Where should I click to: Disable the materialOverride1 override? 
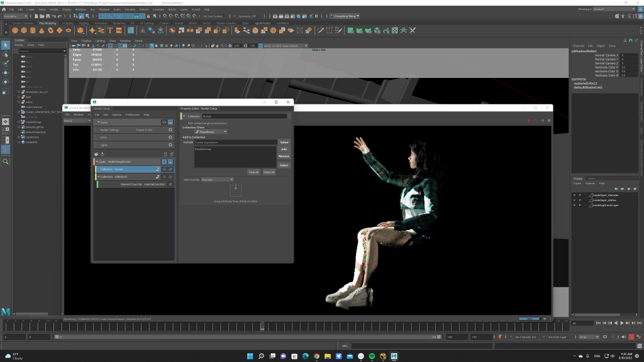pyautogui.click(x=170, y=184)
